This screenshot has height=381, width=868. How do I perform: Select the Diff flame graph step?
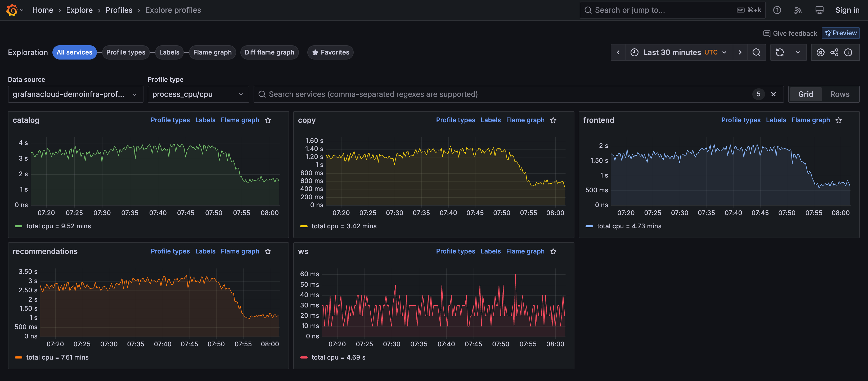[269, 52]
